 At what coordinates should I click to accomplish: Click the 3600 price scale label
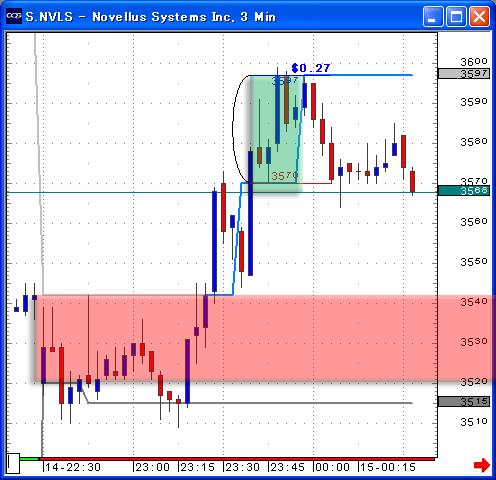pos(474,62)
